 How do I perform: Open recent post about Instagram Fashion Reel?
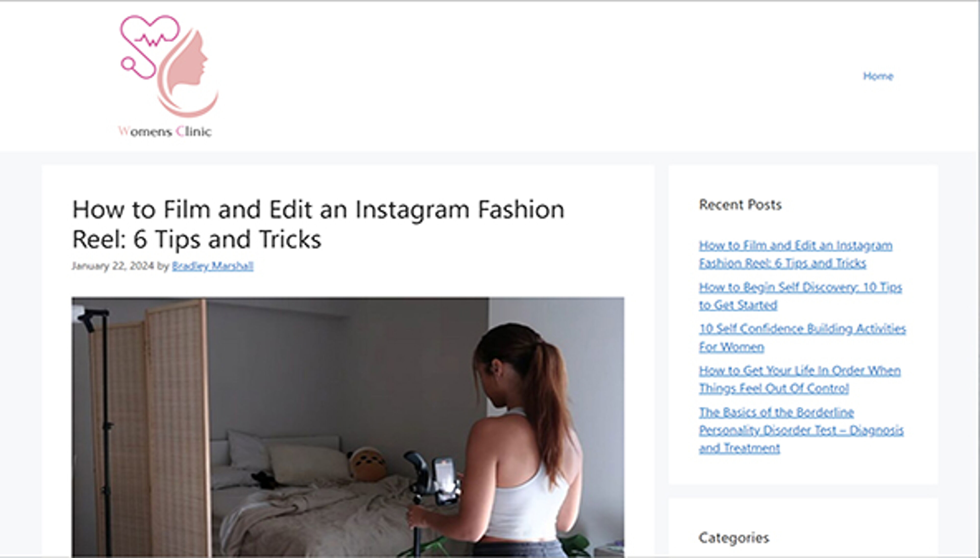point(795,254)
